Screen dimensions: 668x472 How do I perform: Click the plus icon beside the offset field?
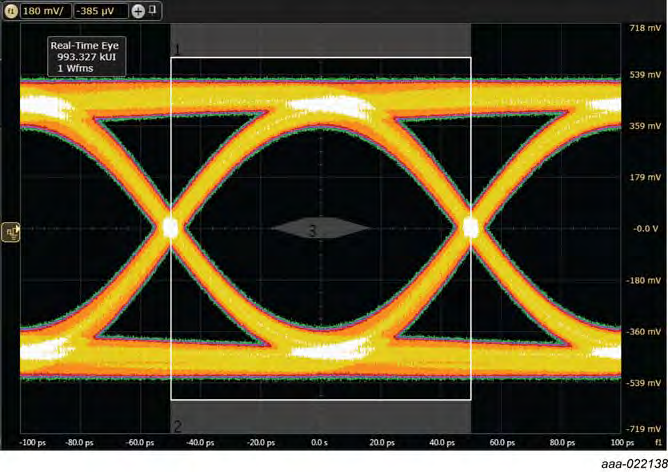[138, 11]
